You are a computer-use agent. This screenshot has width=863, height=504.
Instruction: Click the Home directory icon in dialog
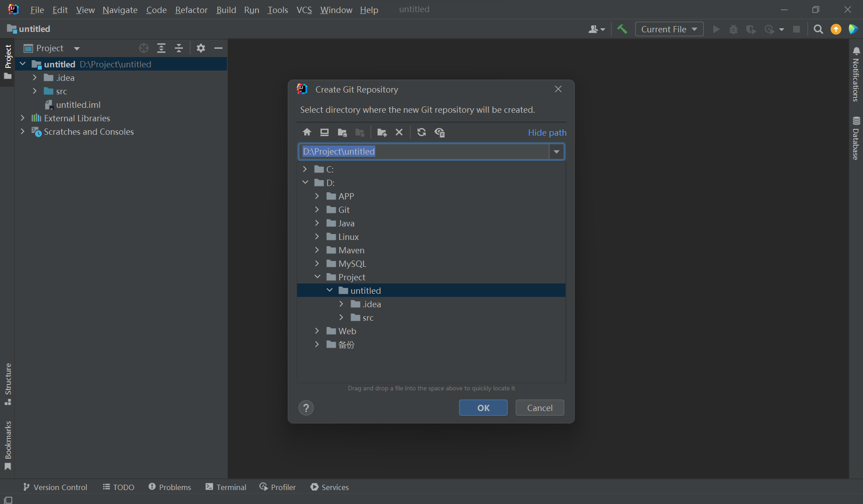[x=307, y=132]
